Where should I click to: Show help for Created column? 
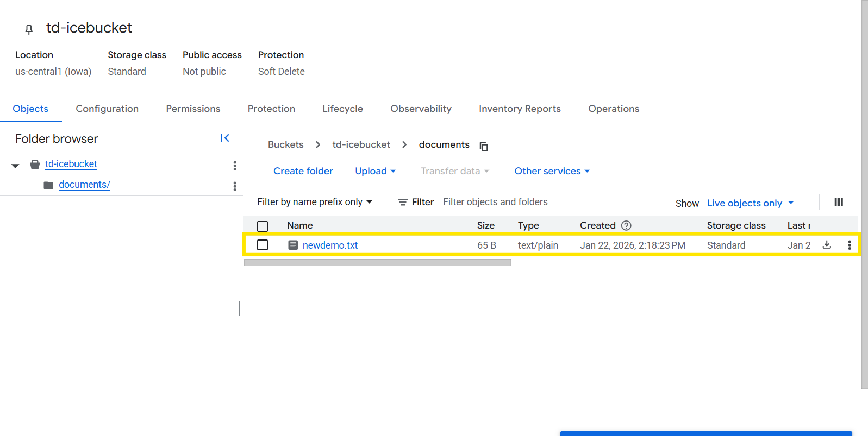tap(626, 225)
